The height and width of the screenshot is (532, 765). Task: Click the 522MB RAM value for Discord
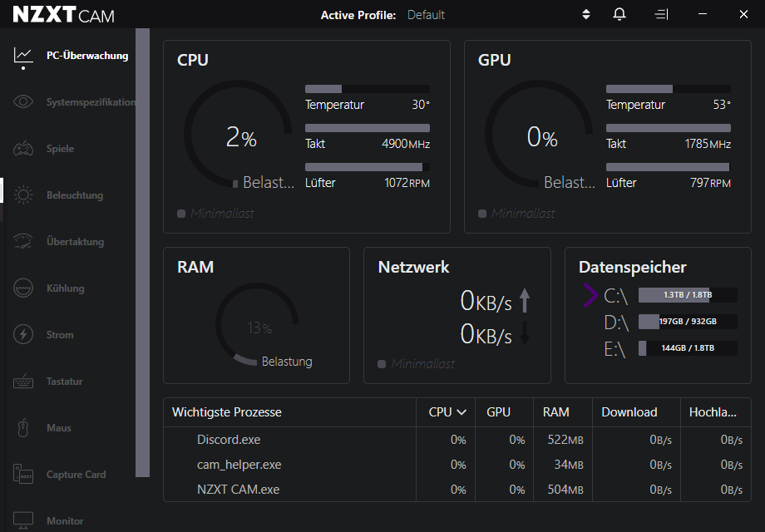tap(565, 440)
